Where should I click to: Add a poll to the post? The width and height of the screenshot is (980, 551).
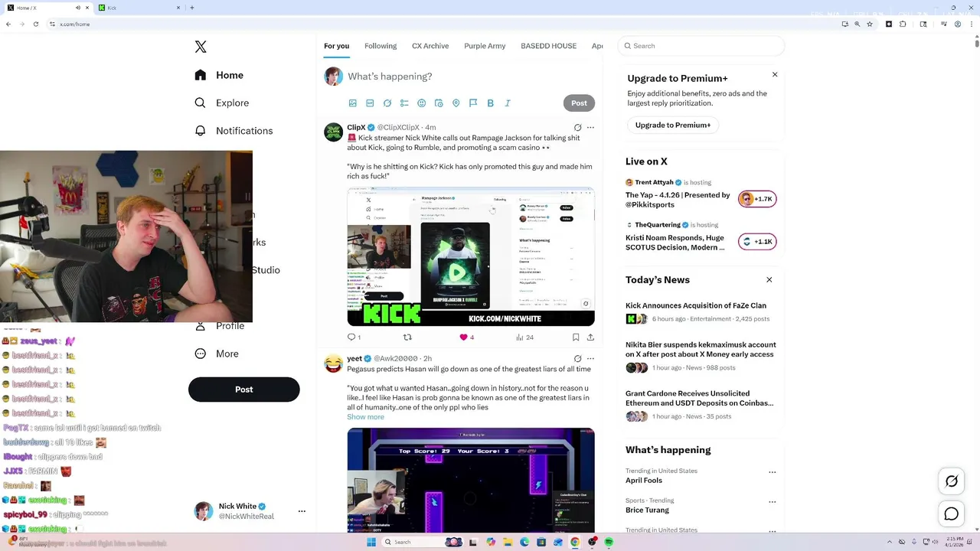404,103
